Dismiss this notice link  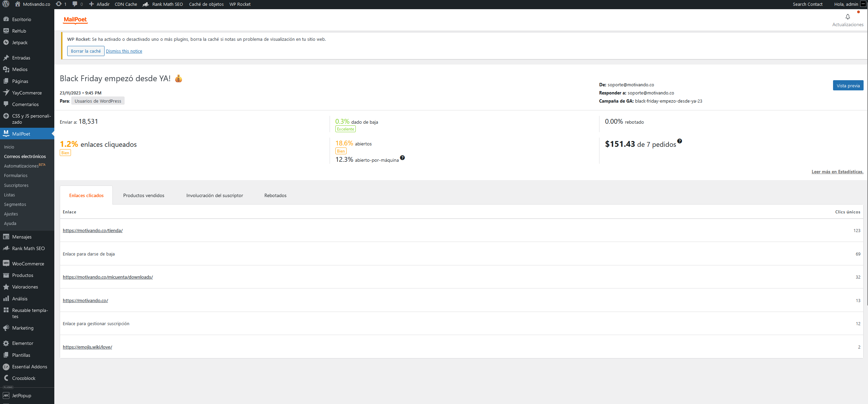124,51
